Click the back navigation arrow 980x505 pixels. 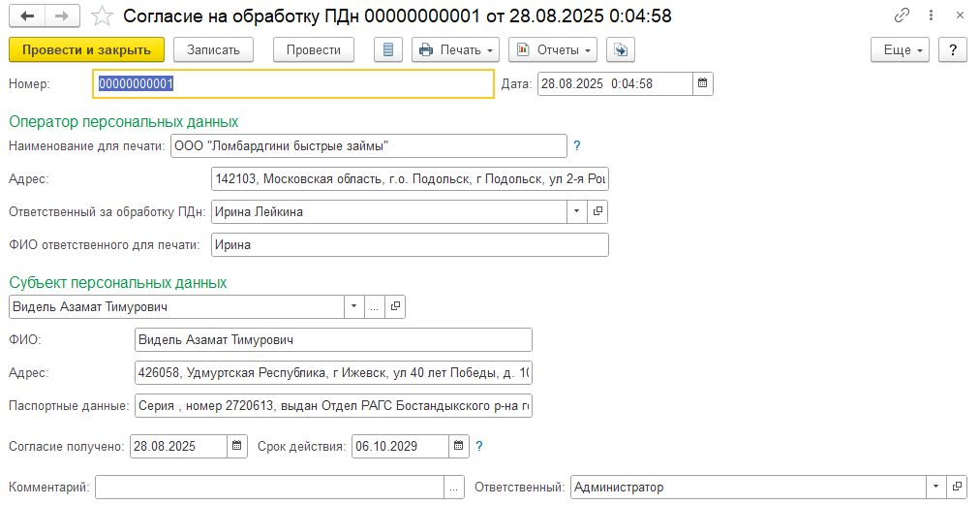click(26, 16)
